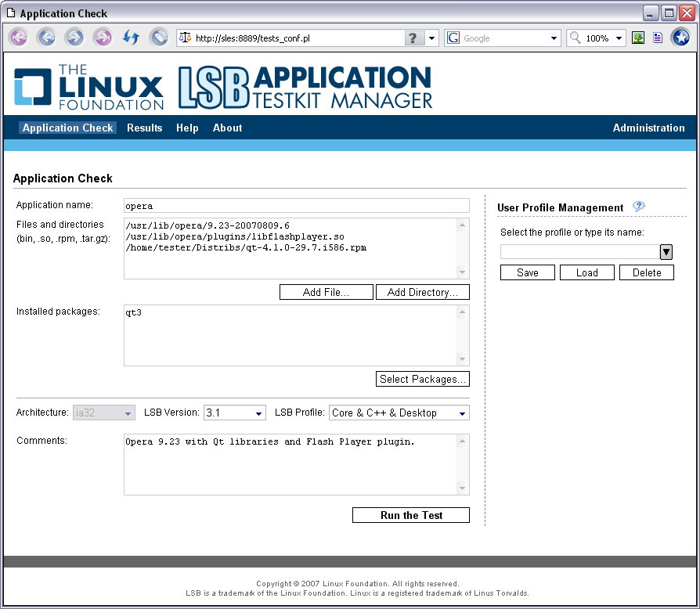Click scroll-up arrow in Files and directories box
Image resolution: width=700 pixels, height=609 pixels.
coord(463,225)
